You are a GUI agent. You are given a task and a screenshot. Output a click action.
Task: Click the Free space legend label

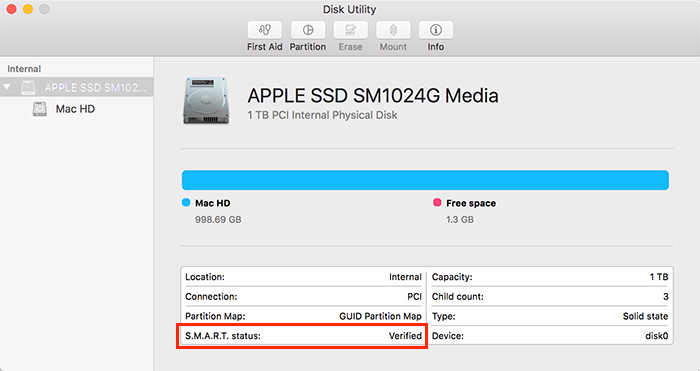point(471,203)
